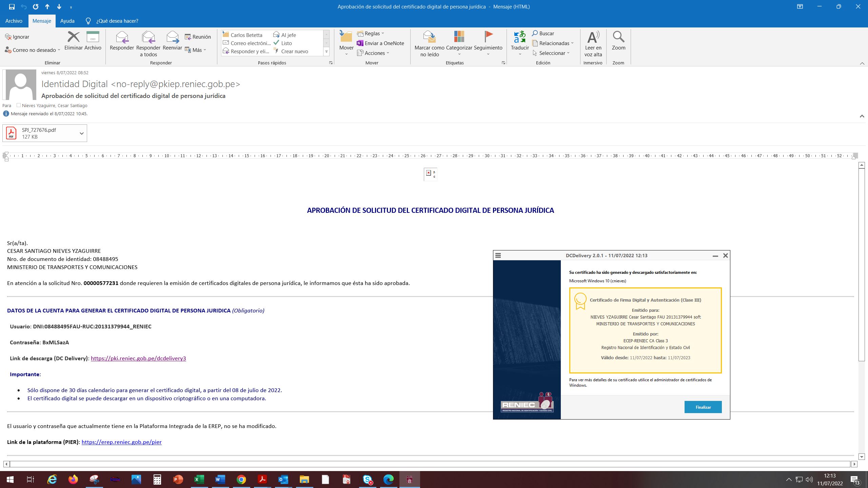Click Leer en voz alta icon
The width and height of the screenshot is (868, 488).
[593, 37]
